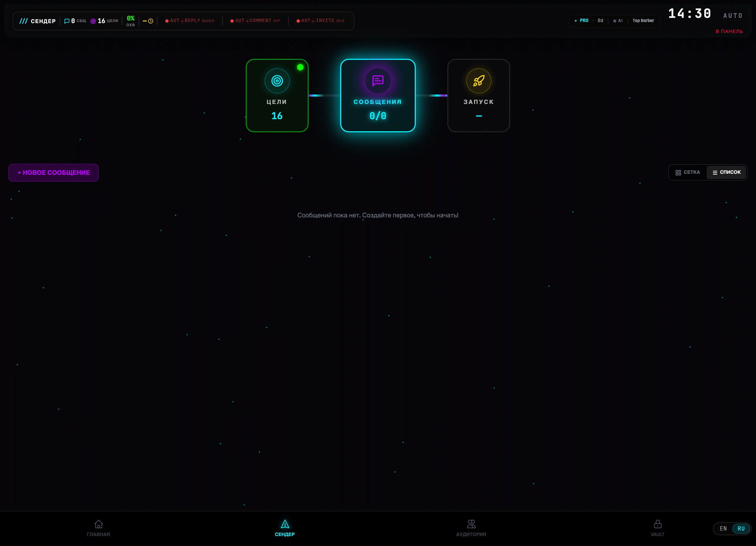The image size is (756, 546).
Task: Open the ЦЕЛИ target icon in the green card
Action: [x=277, y=81]
